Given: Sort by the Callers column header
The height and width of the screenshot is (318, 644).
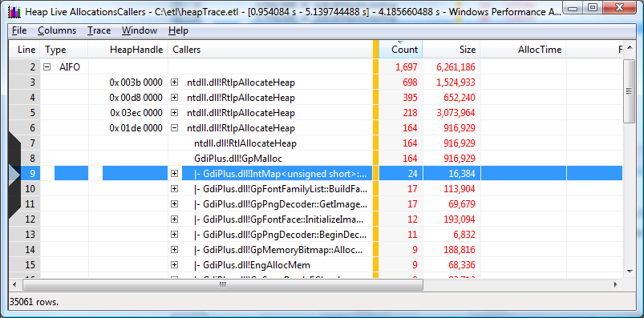Looking at the screenshot, I should click(x=270, y=50).
